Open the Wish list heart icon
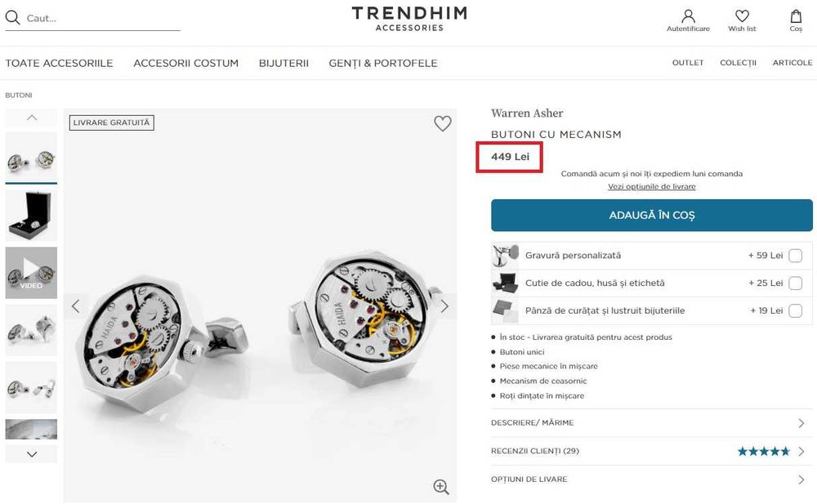This screenshot has width=817, height=504. coord(742,17)
